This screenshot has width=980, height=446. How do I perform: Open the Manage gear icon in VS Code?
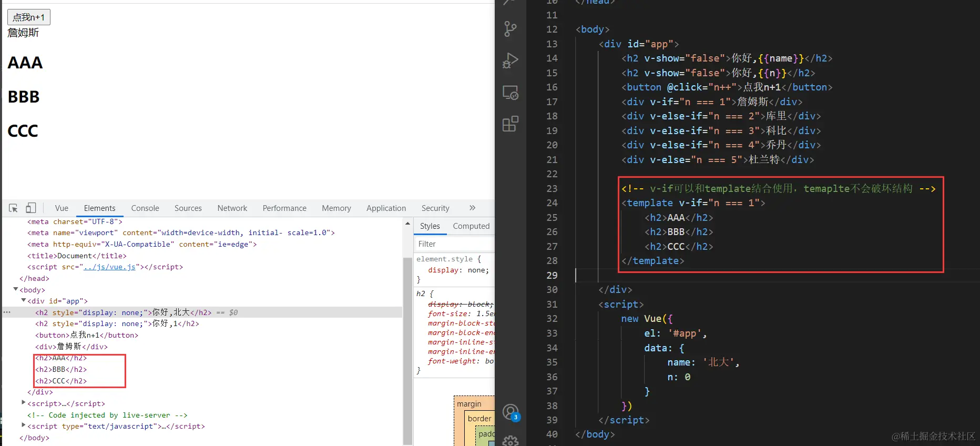click(510, 441)
